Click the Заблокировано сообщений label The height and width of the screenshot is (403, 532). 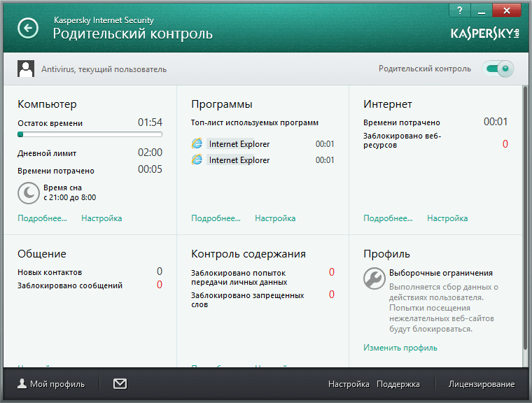[70, 285]
